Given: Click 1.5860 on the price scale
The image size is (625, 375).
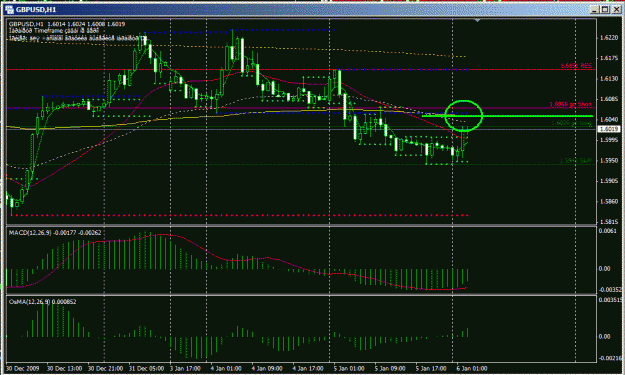Looking at the screenshot, I should point(609,201).
